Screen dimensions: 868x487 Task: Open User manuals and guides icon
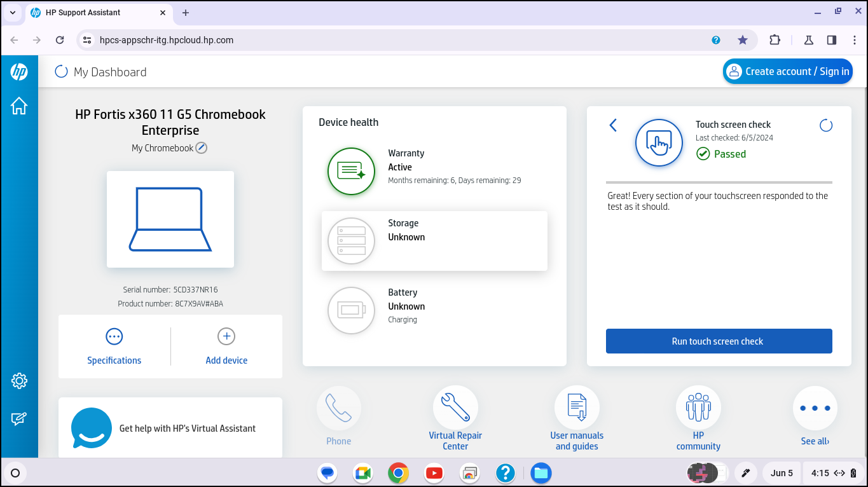click(x=577, y=408)
